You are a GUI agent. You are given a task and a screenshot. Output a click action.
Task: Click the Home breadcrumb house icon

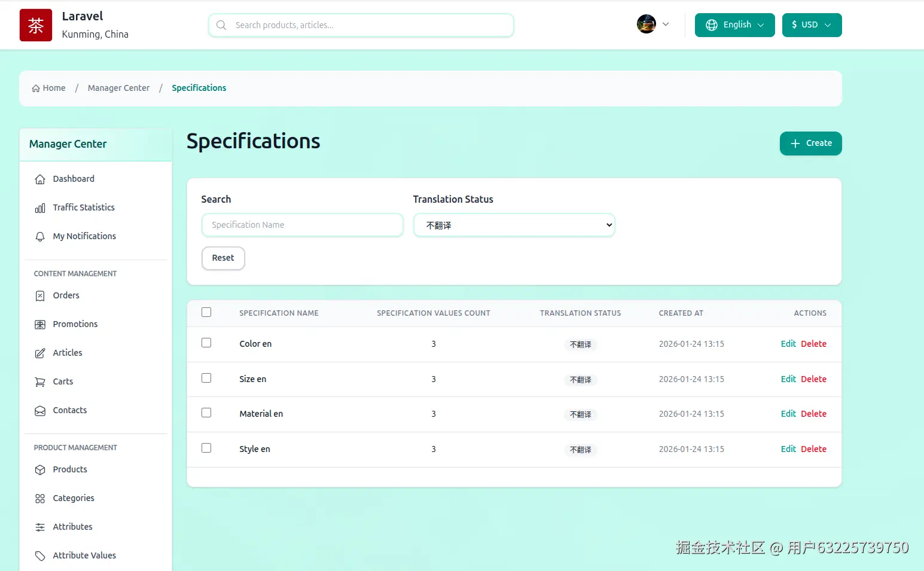point(36,88)
